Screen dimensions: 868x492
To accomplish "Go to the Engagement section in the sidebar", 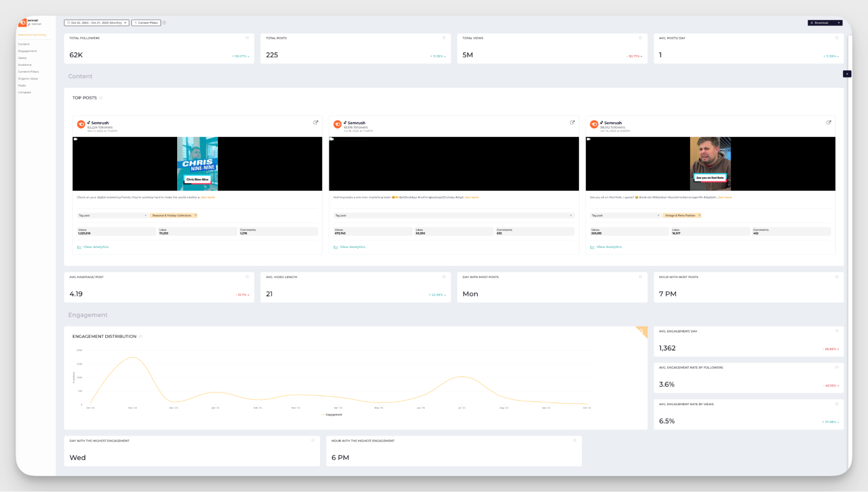I will coord(27,51).
